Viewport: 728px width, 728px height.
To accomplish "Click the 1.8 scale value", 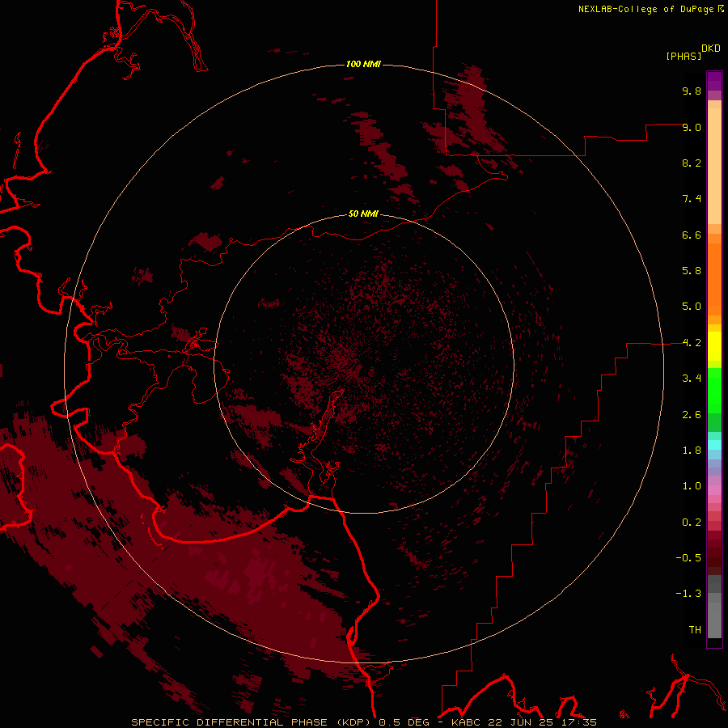I will [x=692, y=451].
